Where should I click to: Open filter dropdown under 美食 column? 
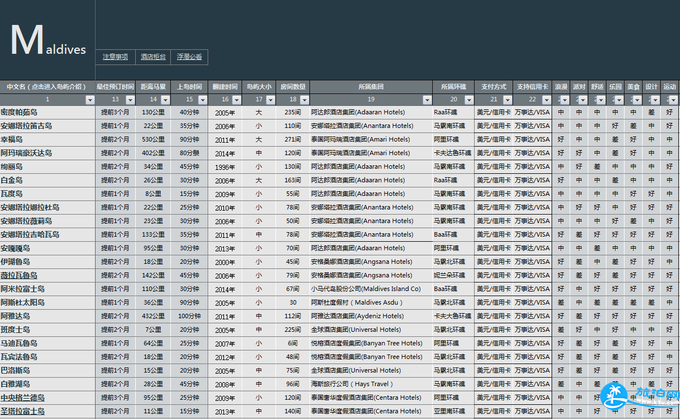click(x=637, y=100)
